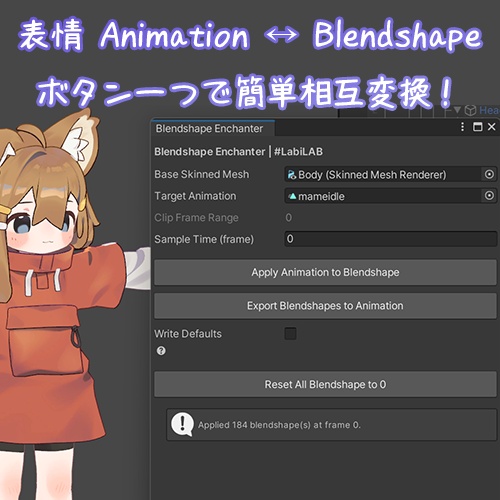Image resolution: width=500 pixels, height=500 pixels.
Task: Select the info icon in status message
Action: tap(182, 424)
